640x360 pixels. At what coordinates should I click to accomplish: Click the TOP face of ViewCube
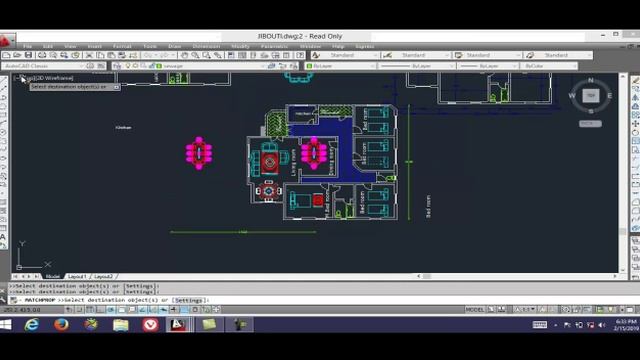591,96
